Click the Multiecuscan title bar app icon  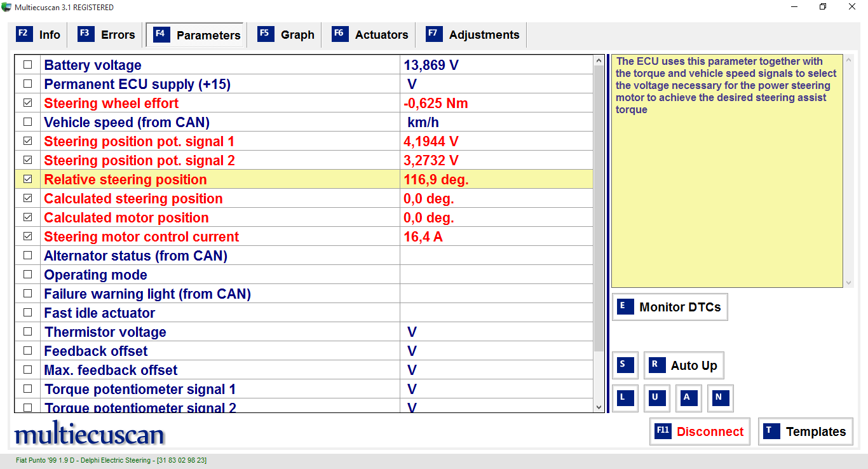6,7
